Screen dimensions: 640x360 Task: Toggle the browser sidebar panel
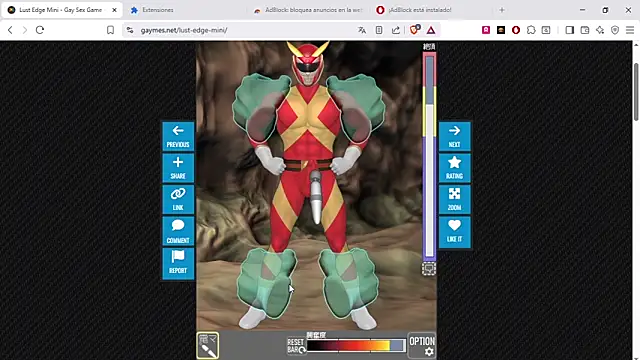pos(569,30)
